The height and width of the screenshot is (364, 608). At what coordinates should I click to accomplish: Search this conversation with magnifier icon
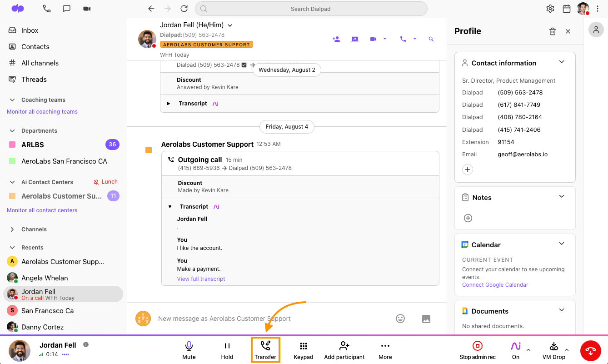(x=431, y=39)
